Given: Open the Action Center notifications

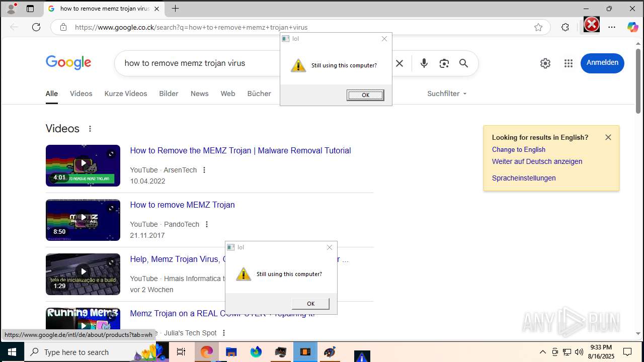Looking at the screenshot, I should (627, 352).
